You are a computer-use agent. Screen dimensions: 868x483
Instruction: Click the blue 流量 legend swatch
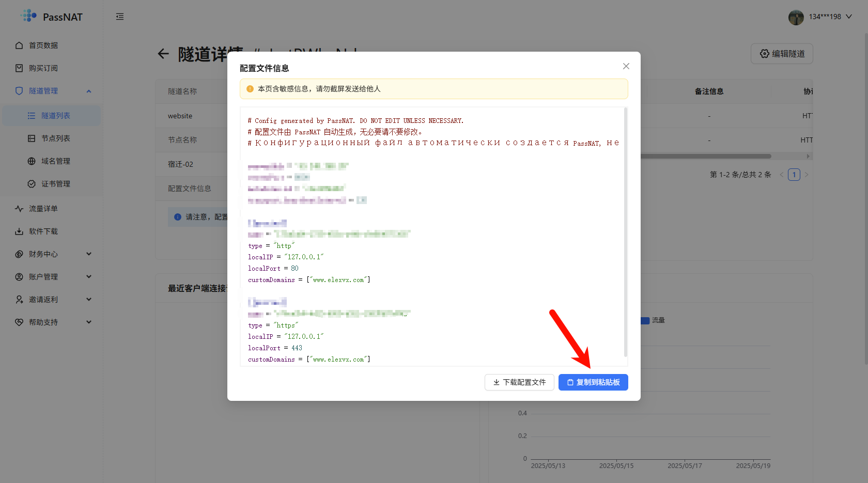click(x=645, y=321)
